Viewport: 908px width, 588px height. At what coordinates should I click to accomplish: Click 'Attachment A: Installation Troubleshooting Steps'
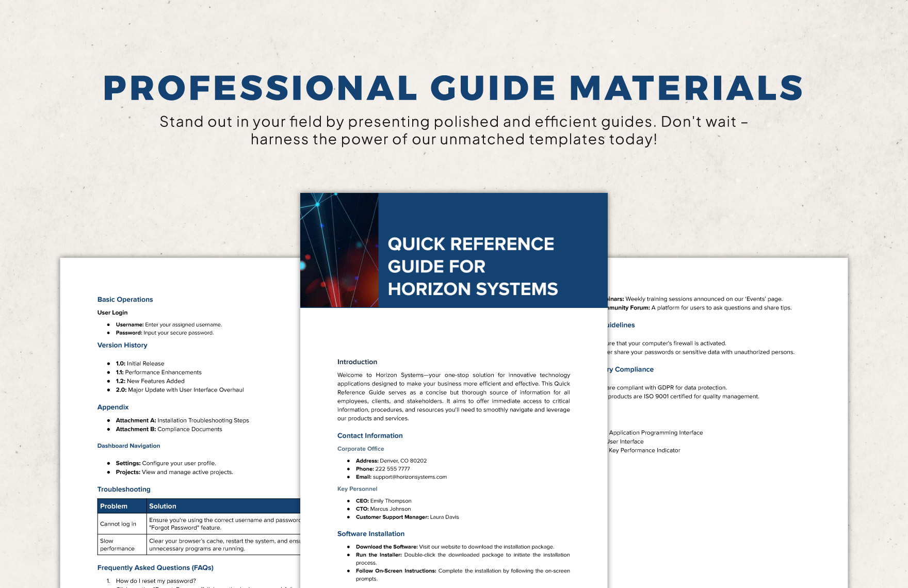pos(182,420)
